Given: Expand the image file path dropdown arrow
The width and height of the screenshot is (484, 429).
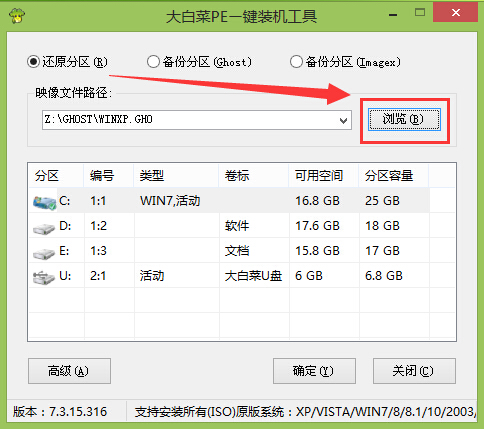Looking at the screenshot, I should point(343,120).
